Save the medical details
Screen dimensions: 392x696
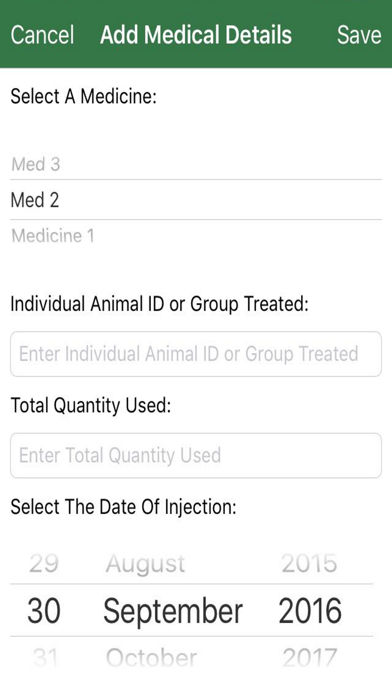[x=359, y=35]
